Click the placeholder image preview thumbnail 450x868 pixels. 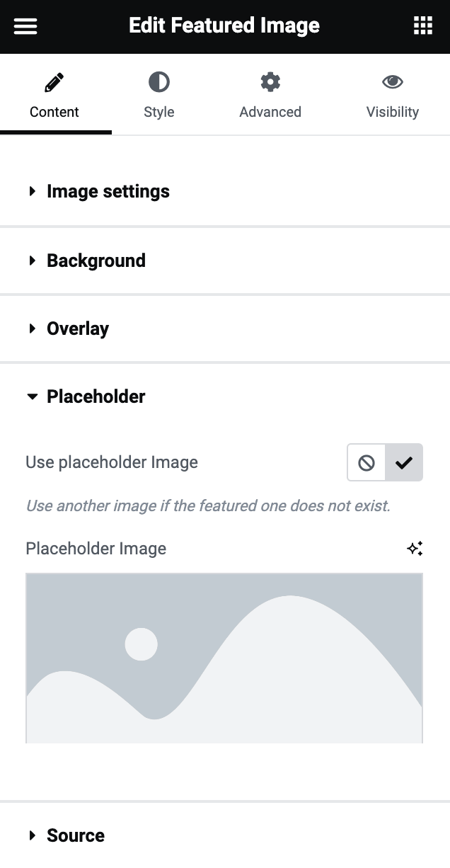coord(224,658)
